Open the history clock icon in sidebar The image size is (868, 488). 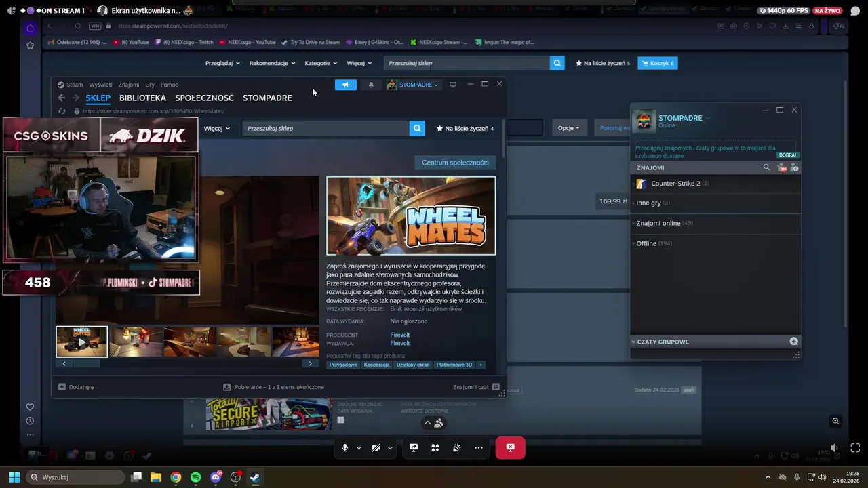coord(30,421)
